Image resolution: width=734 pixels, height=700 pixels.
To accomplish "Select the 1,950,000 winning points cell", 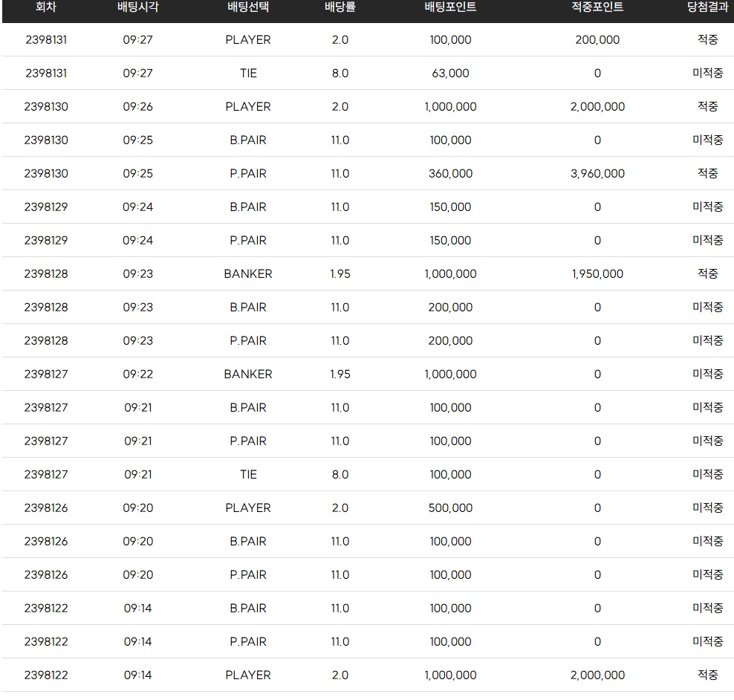I will (x=597, y=274).
